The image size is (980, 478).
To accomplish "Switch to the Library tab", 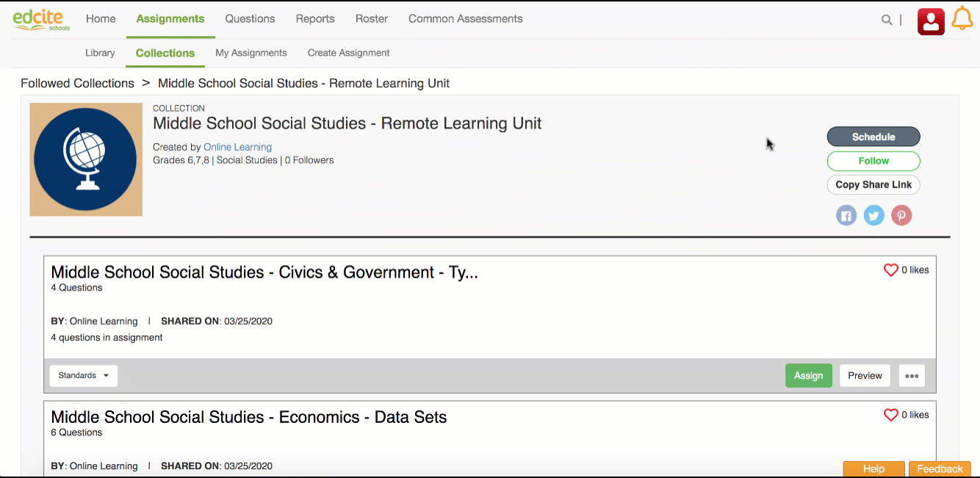I will [100, 53].
